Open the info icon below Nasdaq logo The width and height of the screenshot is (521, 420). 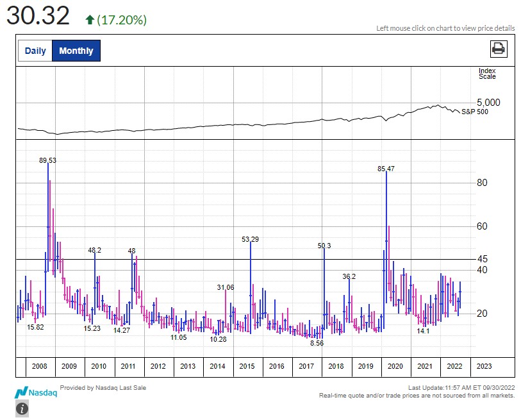(x=22, y=408)
